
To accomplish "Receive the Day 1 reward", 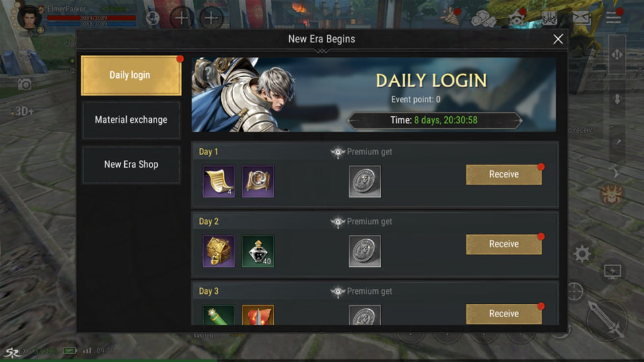I will (x=504, y=174).
